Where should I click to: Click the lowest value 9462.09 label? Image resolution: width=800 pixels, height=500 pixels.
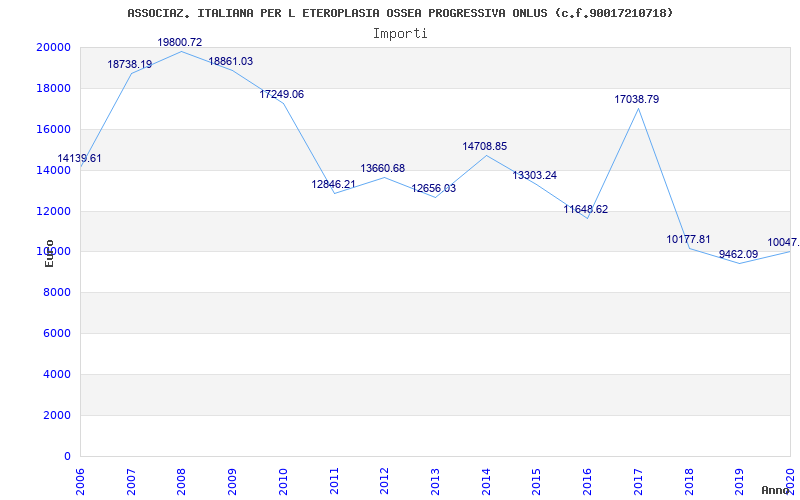point(738,254)
